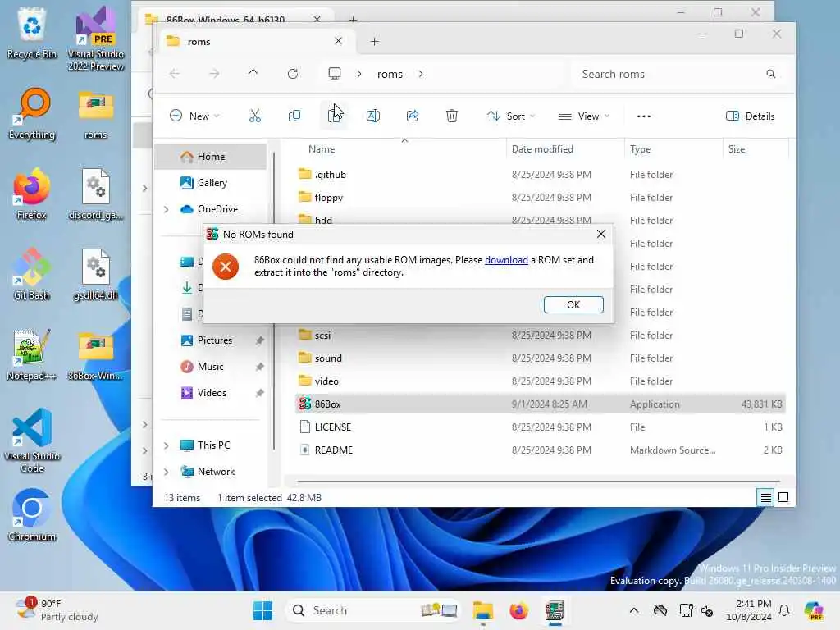Show hidden icons in system tray

pos(634,610)
